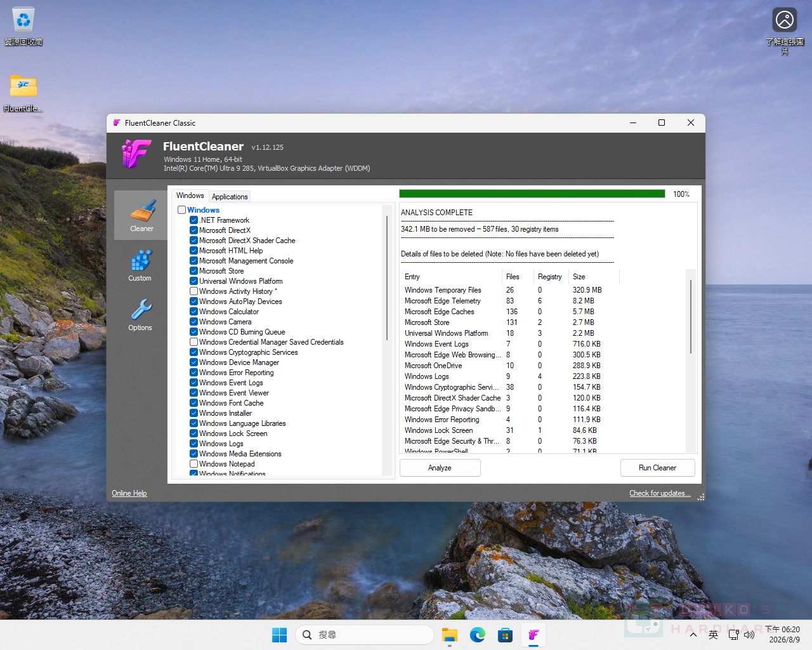Select Microsoft Edge Caches result row

click(x=509, y=312)
